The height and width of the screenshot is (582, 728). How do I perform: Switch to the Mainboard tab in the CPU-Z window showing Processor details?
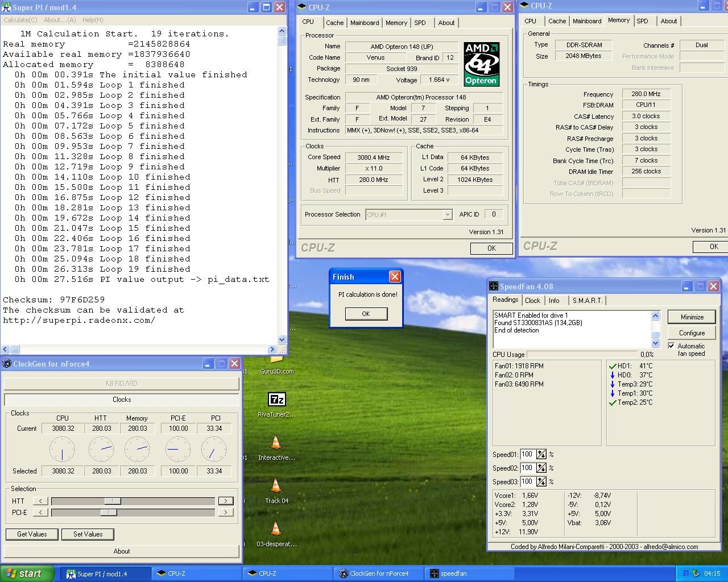pos(365,23)
